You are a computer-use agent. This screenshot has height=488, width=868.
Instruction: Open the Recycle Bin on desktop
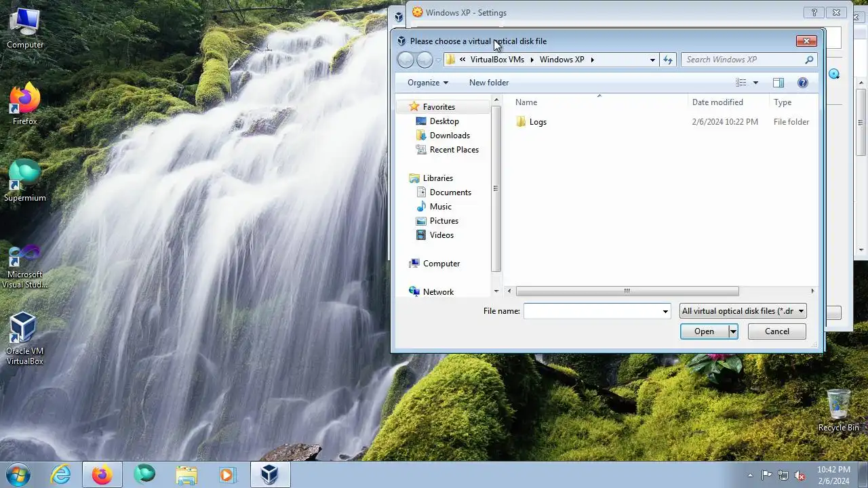[838, 411]
